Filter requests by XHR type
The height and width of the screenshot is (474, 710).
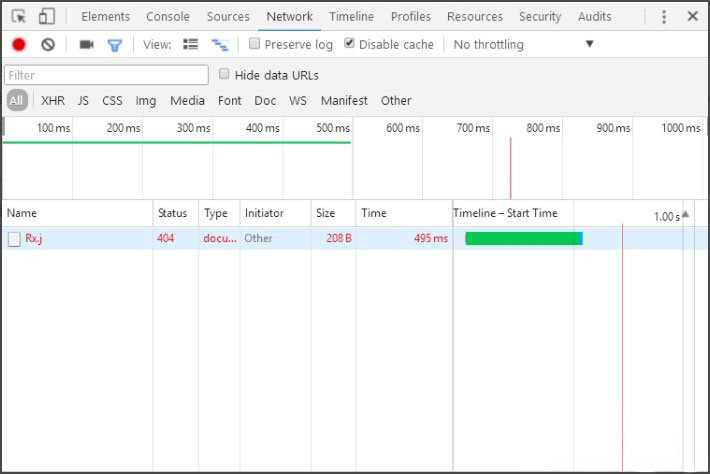coord(53,101)
